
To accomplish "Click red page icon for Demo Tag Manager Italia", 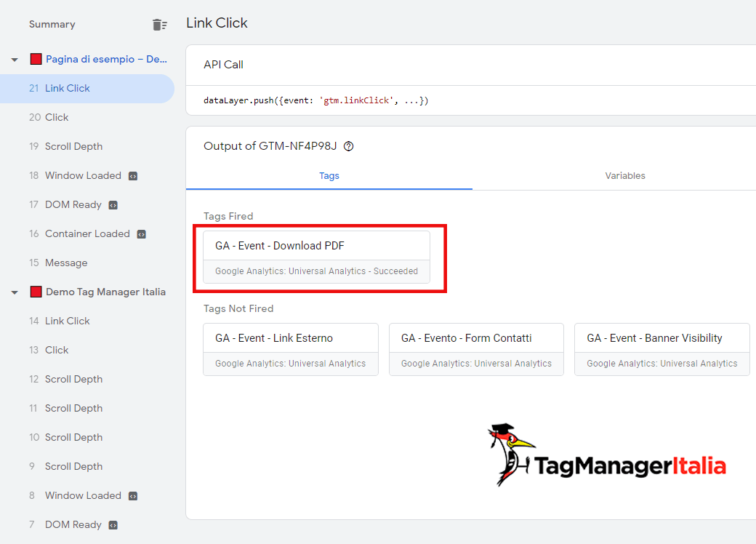I will pos(36,292).
